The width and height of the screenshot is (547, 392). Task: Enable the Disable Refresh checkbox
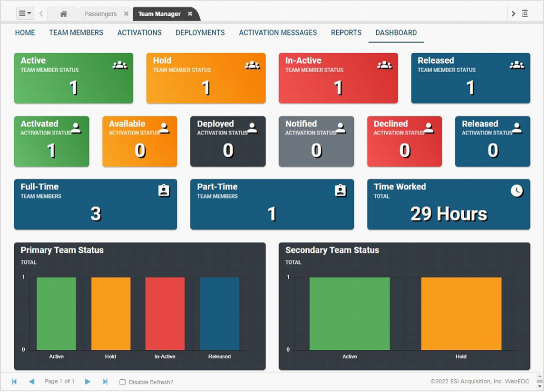pyautogui.click(x=122, y=382)
